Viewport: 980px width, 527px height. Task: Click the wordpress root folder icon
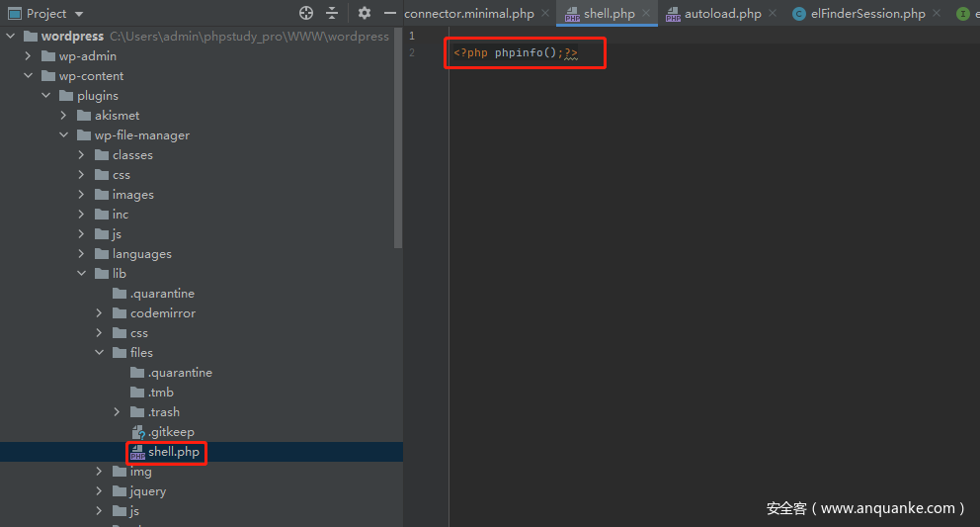pos(29,37)
